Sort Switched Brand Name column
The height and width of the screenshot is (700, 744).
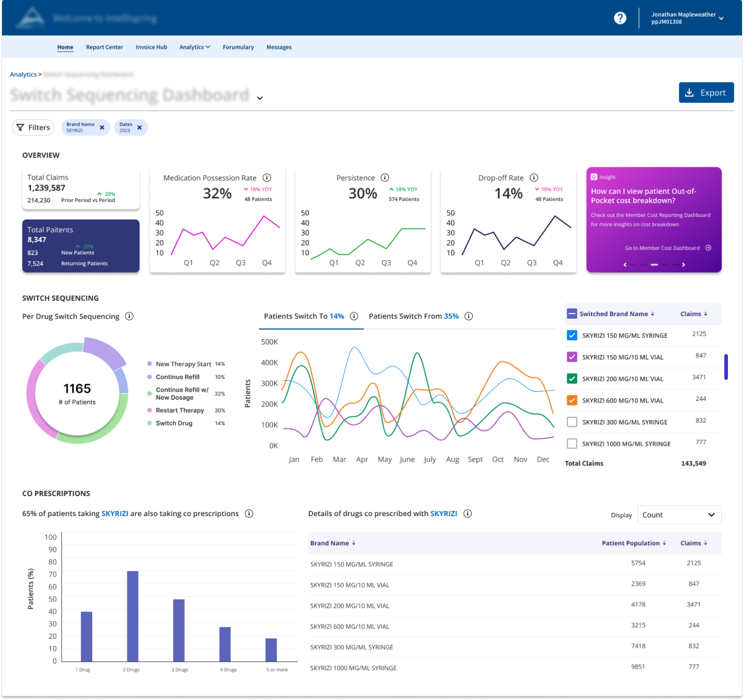652,314
